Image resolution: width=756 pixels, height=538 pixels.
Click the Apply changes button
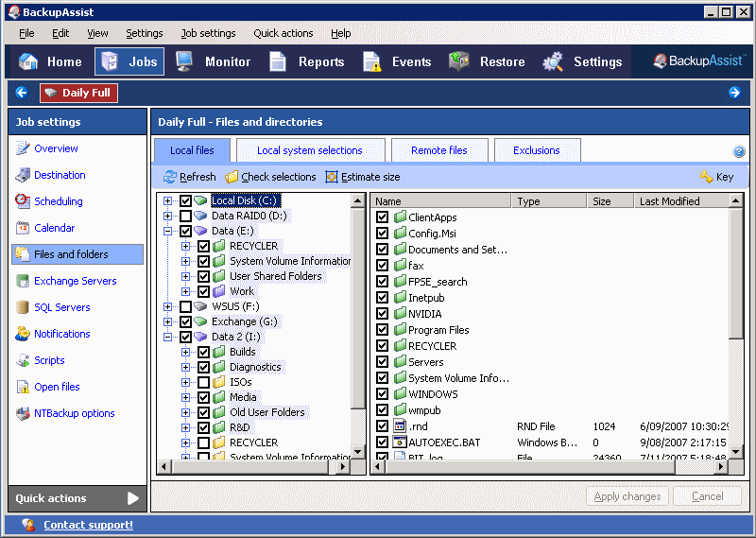tap(627, 496)
